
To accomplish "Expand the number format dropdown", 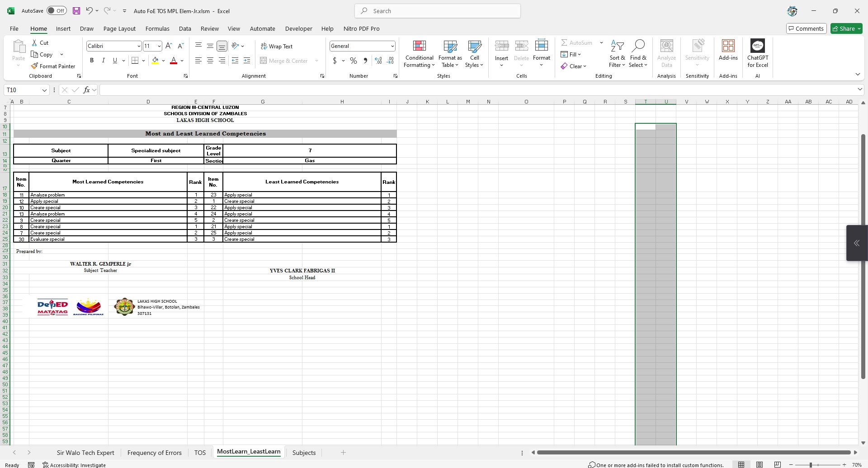I will [392, 46].
